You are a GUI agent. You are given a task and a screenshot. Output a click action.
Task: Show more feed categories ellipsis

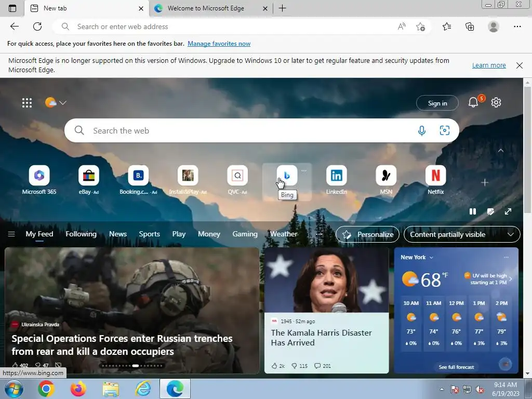coord(318,234)
